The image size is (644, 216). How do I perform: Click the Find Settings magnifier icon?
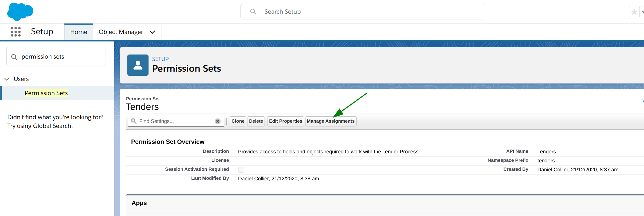click(134, 121)
